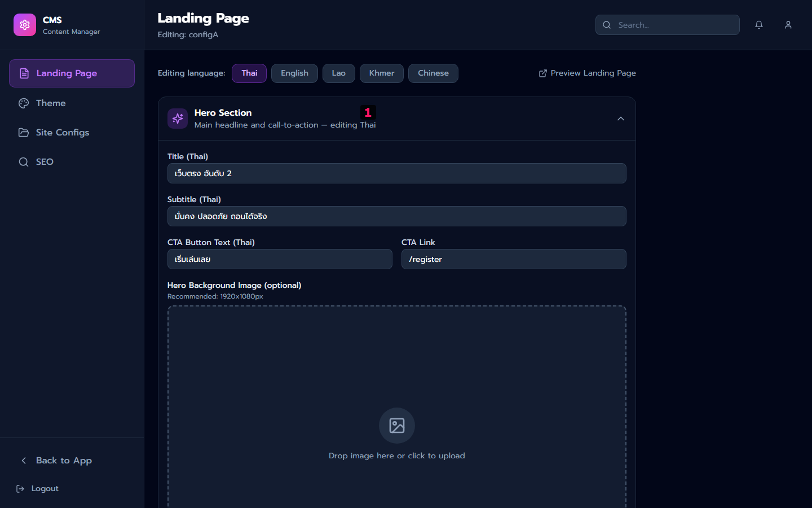Select Landing Page in the sidebar menu
The width and height of the screenshot is (812, 508).
click(72, 73)
